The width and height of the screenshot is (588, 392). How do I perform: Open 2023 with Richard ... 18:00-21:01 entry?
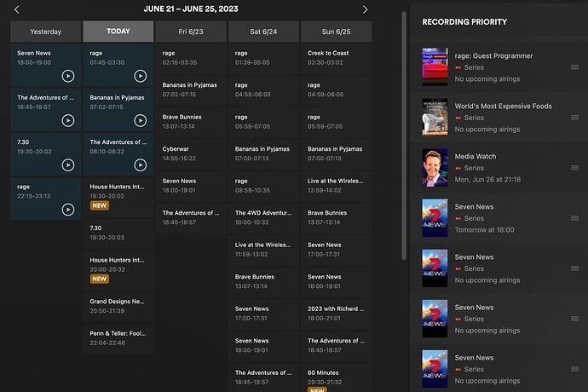[336, 314]
